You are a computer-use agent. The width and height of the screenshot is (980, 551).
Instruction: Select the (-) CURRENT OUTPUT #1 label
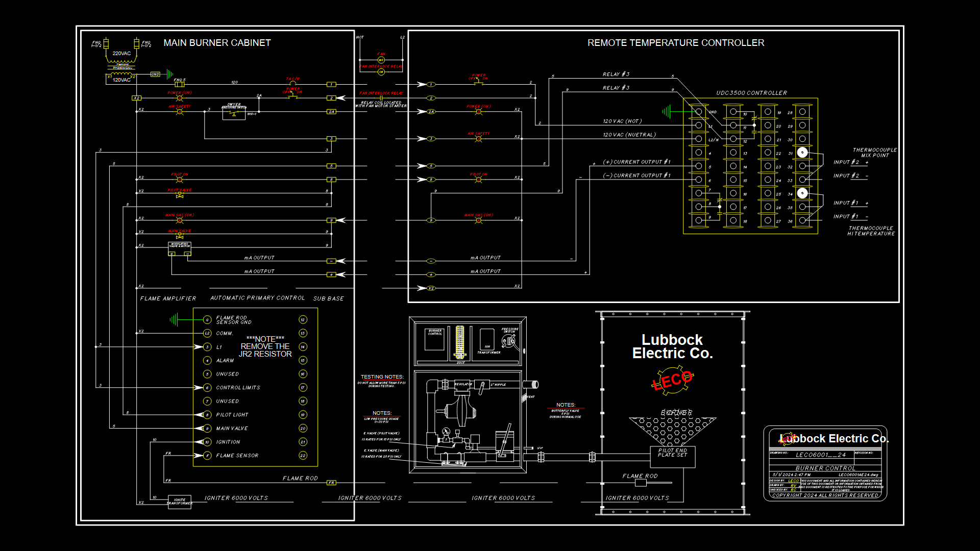pos(636,176)
